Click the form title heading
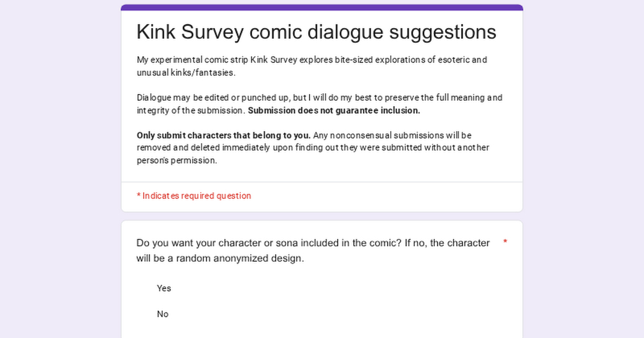This screenshot has height=338, width=644. (x=316, y=32)
